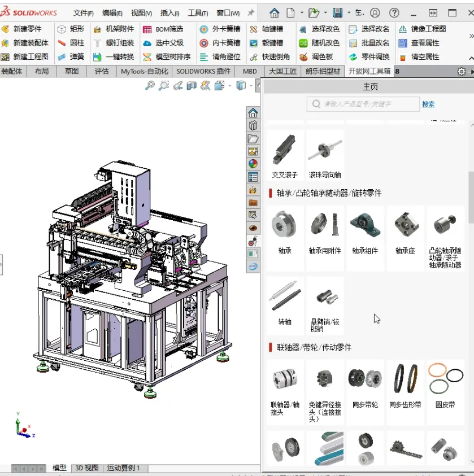Open the 工具(T) menu

pyautogui.click(x=198, y=13)
